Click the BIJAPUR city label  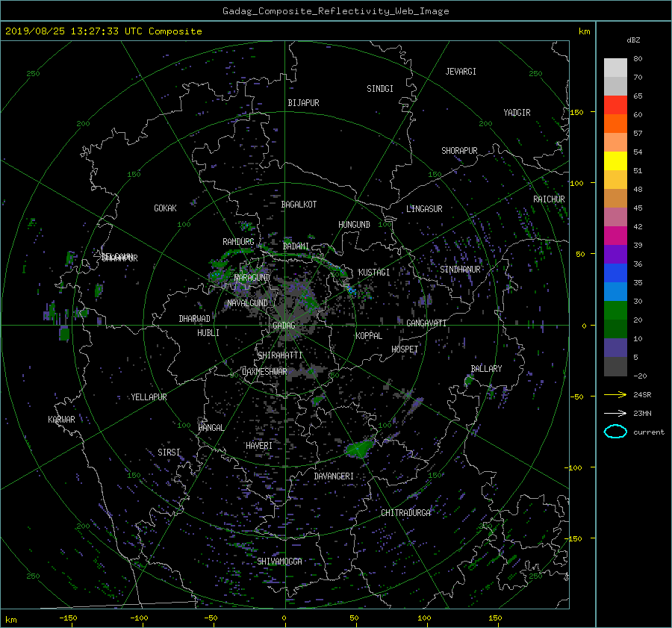303,103
